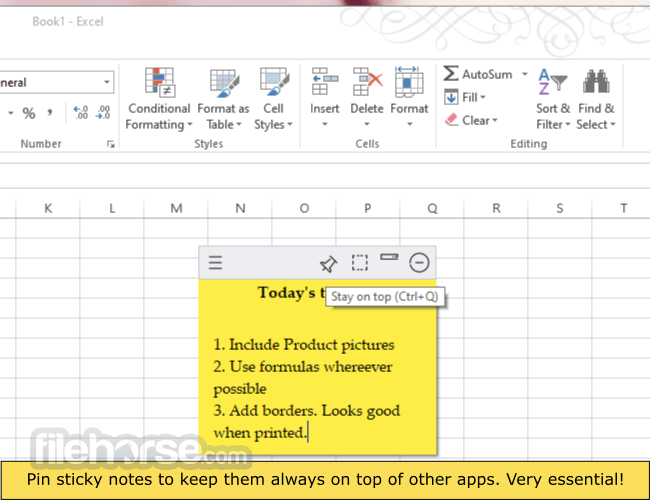Click the Delete cells icon
650x500 pixels.
pos(367,81)
